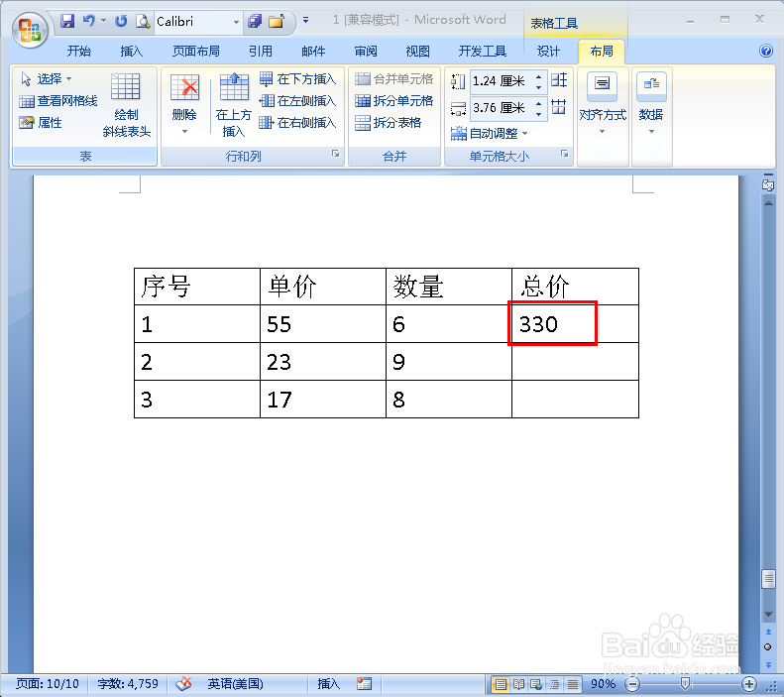Open print preview from quick access
This screenshot has height=697, width=784.
[x=143, y=21]
